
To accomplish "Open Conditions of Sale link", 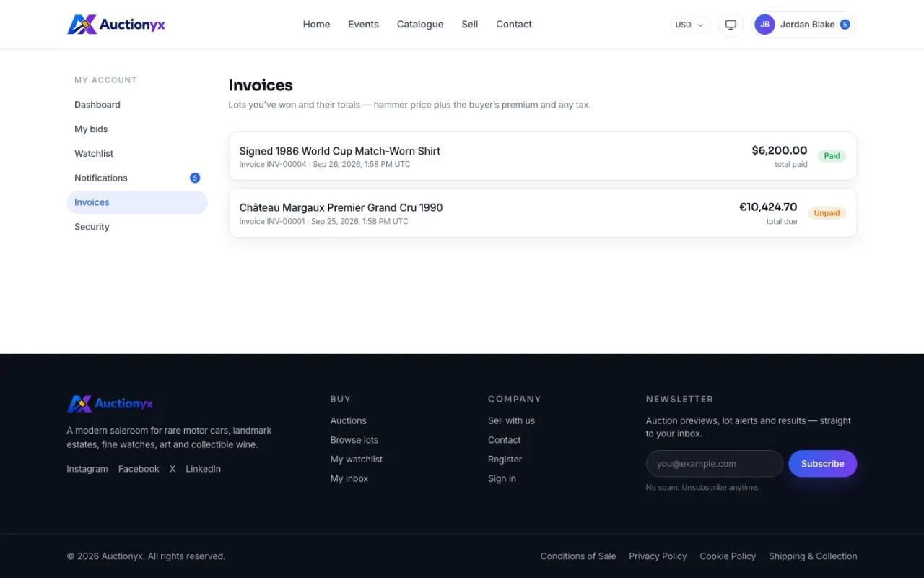I will point(578,556).
